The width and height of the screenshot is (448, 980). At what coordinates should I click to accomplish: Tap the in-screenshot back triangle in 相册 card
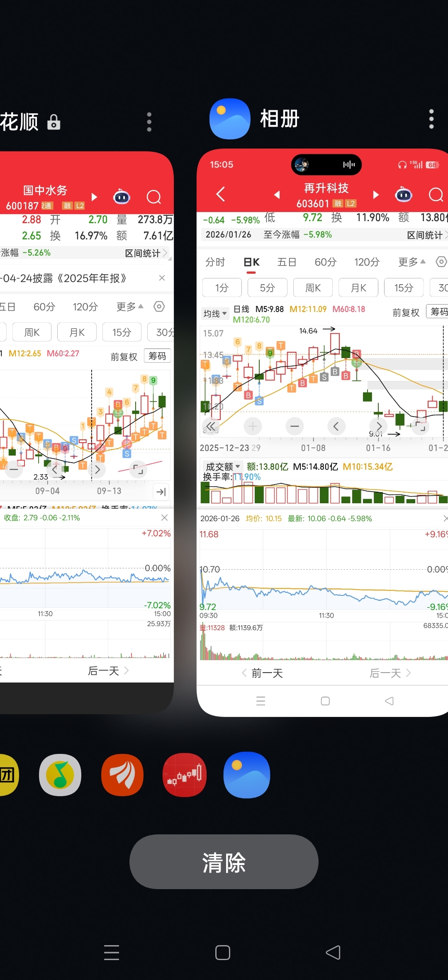(389, 701)
